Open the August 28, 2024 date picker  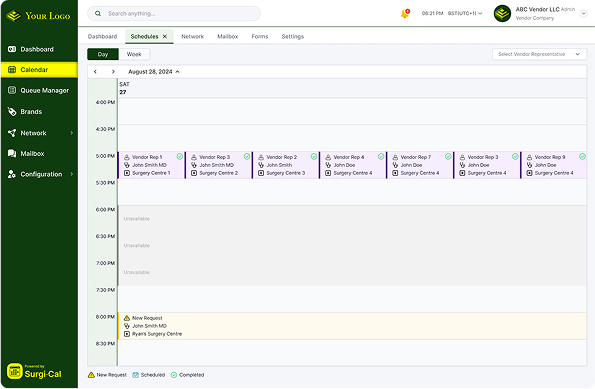coord(154,72)
